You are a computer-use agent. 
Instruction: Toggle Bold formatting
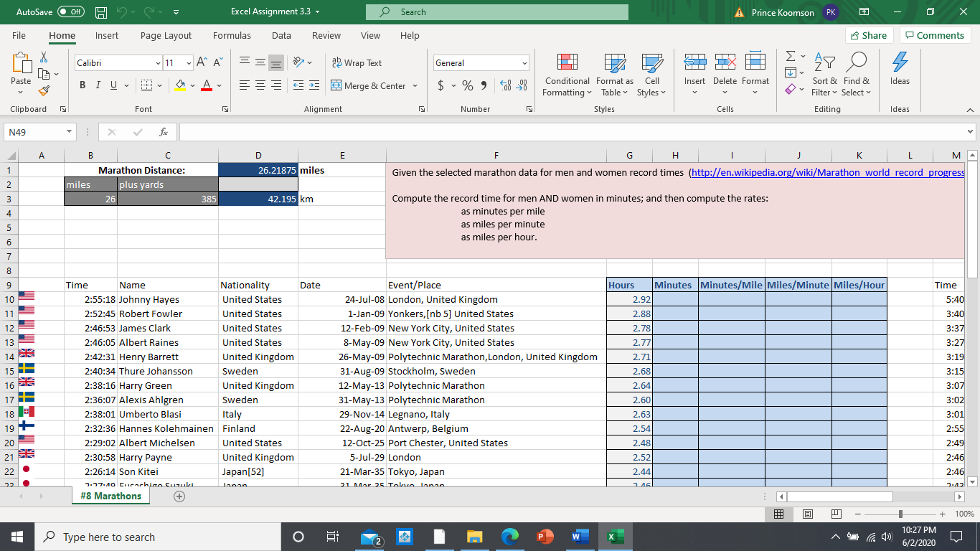[82, 85]
